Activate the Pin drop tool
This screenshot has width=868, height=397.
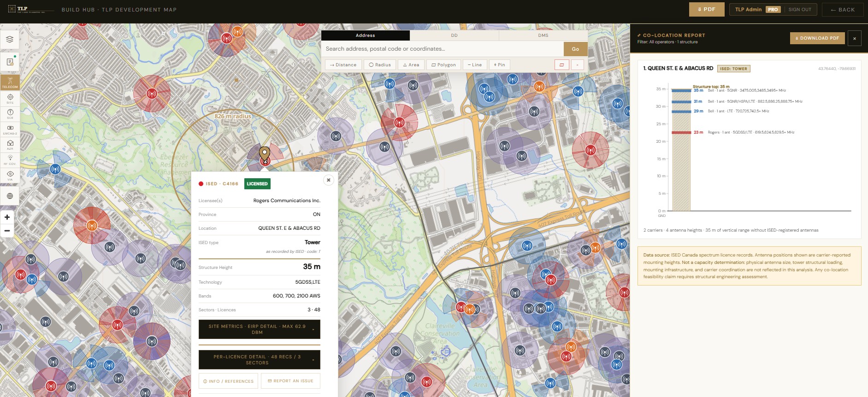coord(500,65)
